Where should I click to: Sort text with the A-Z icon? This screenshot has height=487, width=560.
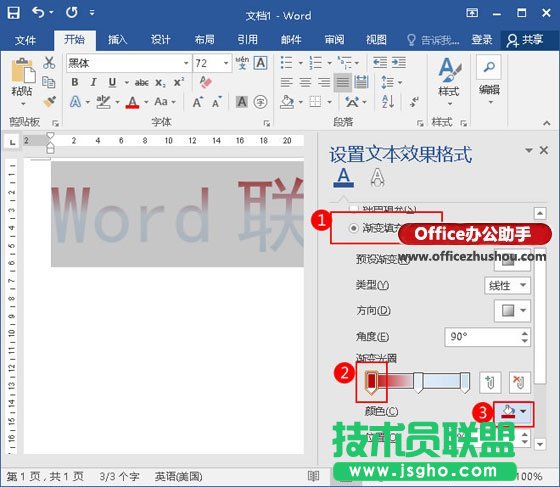pos(388,102)
